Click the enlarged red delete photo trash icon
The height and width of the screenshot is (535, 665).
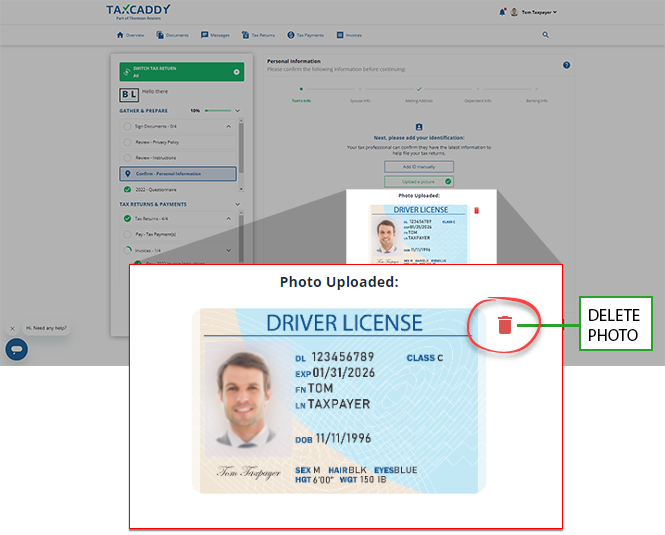(505, 325)
